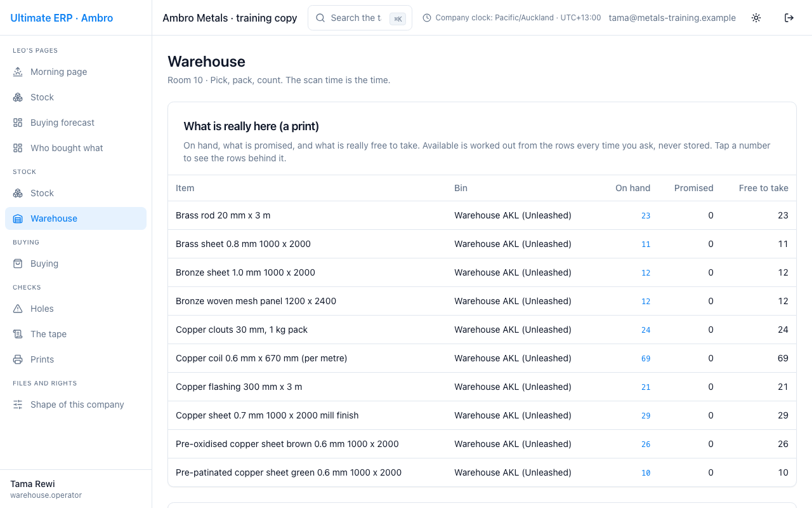812x508 pixels.
Task: Open the Holes warning triangle icon
Action: click(x=18, y=309)
